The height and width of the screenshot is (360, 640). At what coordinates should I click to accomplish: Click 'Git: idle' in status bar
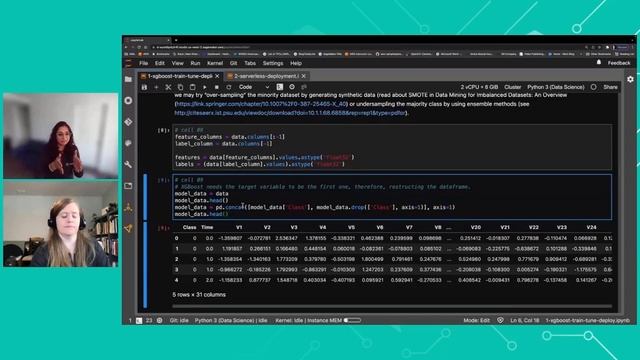[x=179, y=320]
